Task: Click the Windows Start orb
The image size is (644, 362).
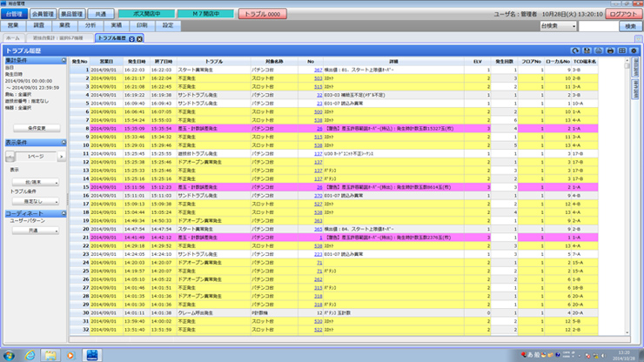Action: [9, 355]
